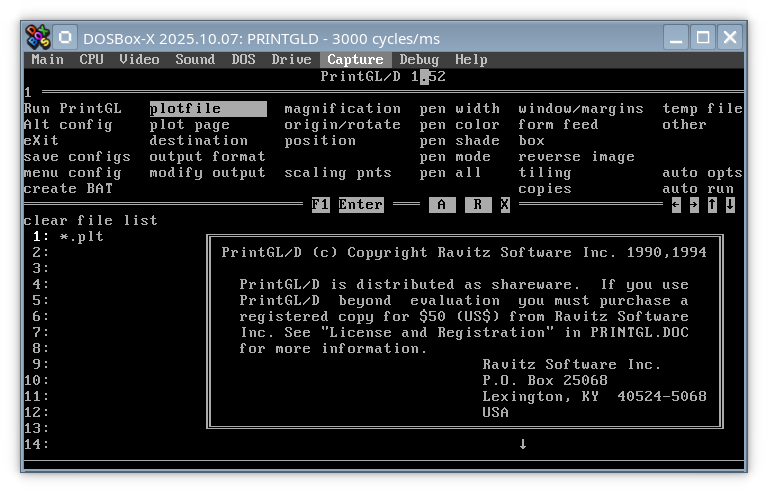The width and height of the screenshot is (768, 493).
Task: Open the Capture menu
Action: 355,60
